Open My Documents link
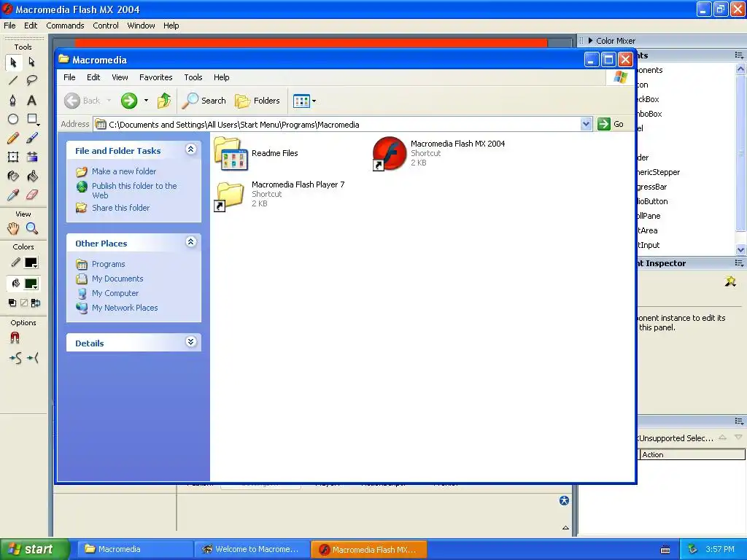This screenshot has width=747, height=560. 117,279
